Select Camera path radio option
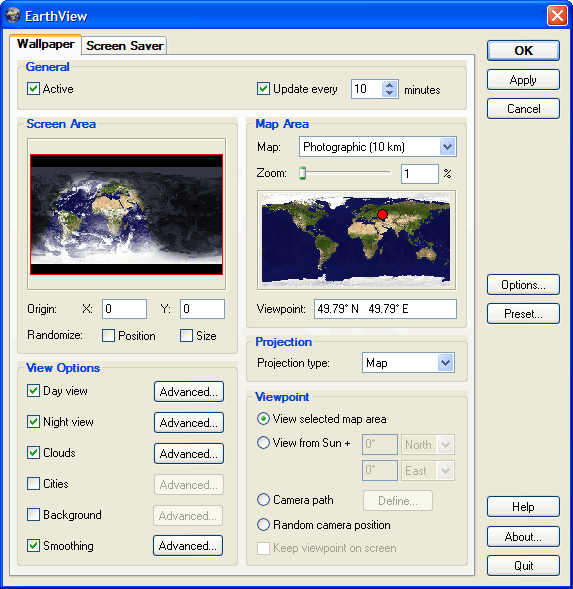The width and height of the screenshot is (573, 589). (263, 500)
